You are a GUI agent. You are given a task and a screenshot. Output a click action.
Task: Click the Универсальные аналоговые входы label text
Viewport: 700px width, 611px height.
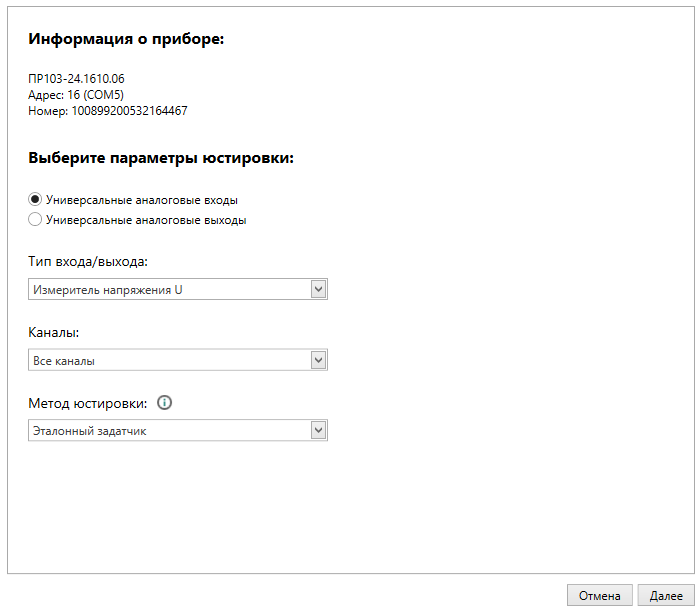tap(142, 199)
